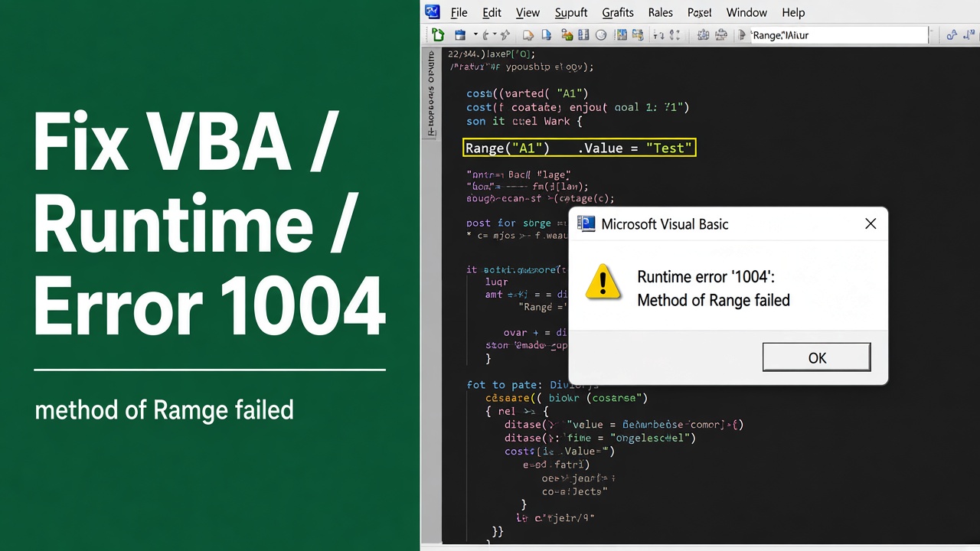The image size is (980, 551).
Task: Click the orange and green house-like icon
Action: (567, 34)
